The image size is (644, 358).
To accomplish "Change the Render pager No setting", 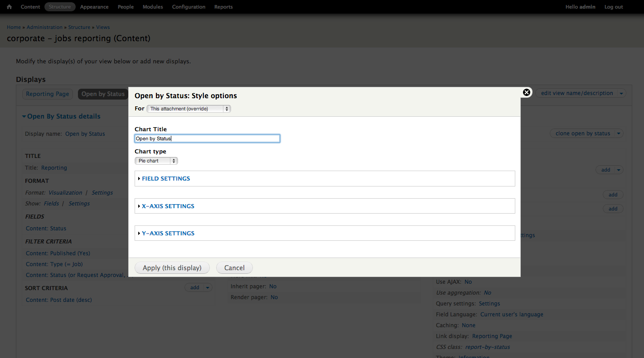I will (x=274, y=297).
